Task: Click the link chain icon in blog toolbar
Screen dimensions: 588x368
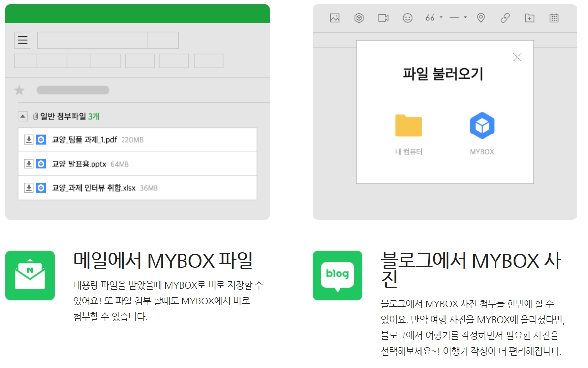Action: tap(505, 18)
